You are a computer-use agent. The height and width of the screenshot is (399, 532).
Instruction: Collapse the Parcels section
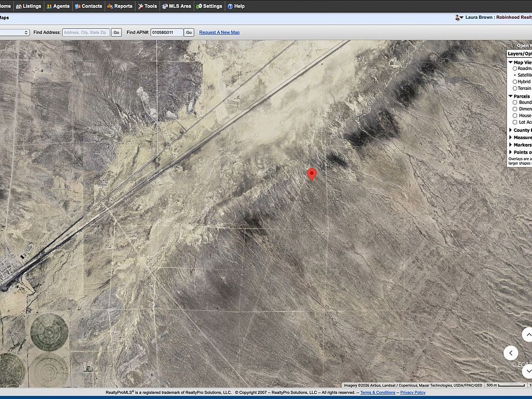point(510,96)
